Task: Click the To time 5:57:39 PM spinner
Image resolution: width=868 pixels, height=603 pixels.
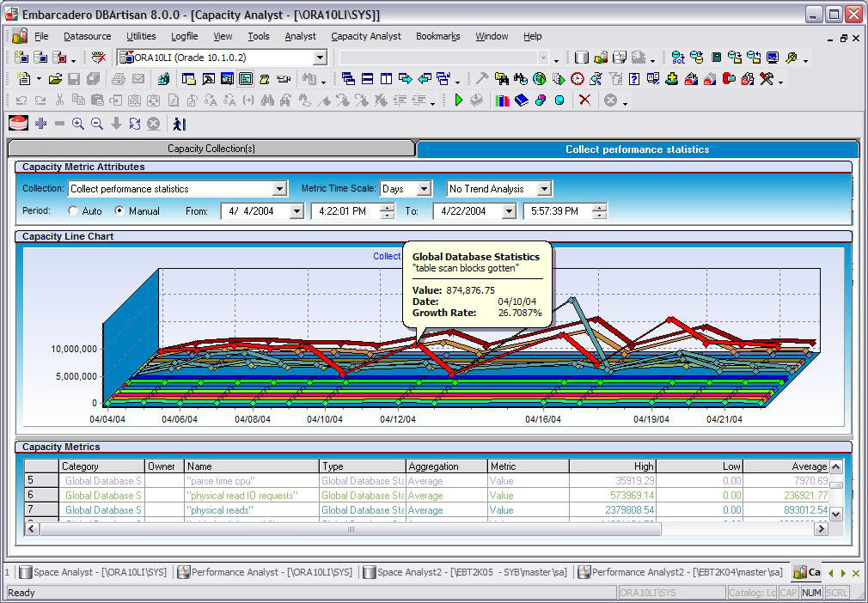Action: click(599, 210)
